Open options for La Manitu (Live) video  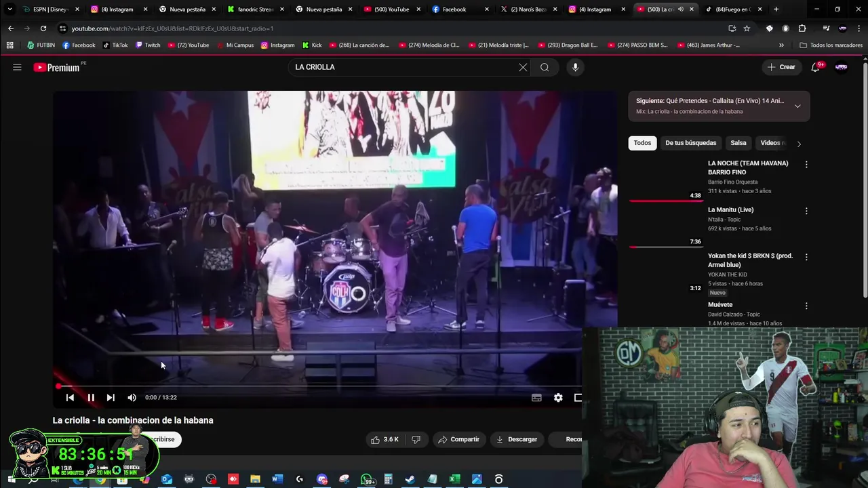tap(806, 211)
